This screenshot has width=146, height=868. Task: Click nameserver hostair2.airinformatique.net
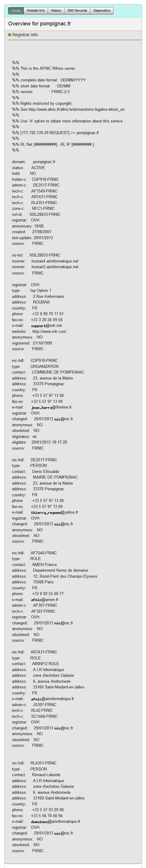pos(55,267)
